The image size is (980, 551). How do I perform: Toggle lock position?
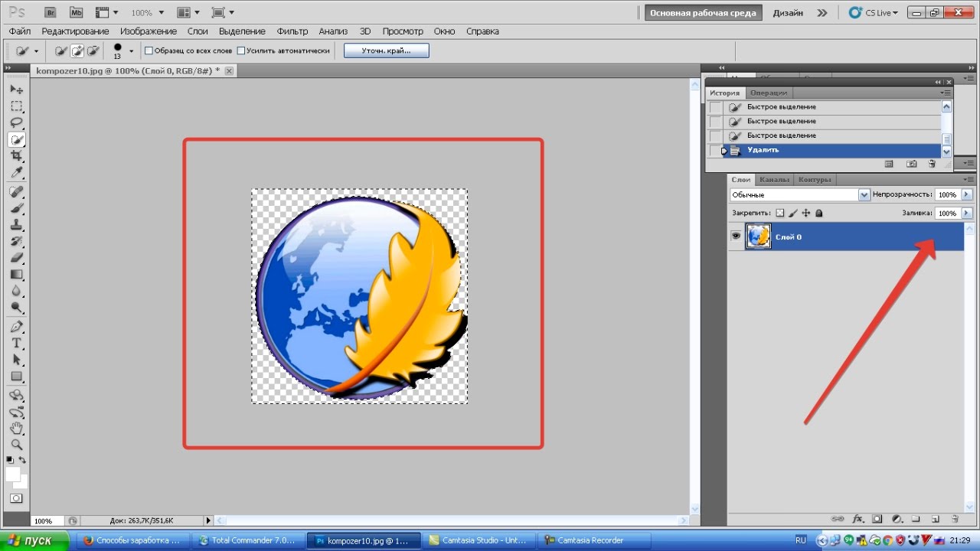pyautogui.click(x=806, y=214)
